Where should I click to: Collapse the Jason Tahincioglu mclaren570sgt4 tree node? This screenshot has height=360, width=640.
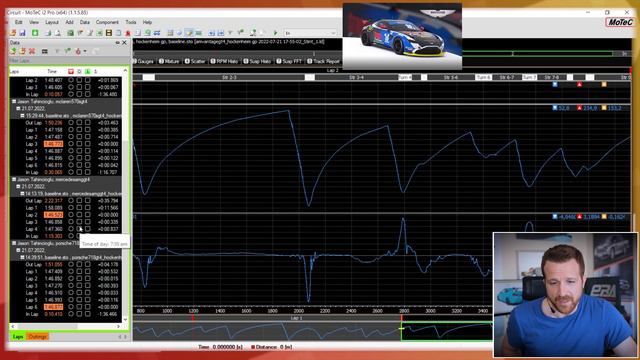(x=13, y=101)
